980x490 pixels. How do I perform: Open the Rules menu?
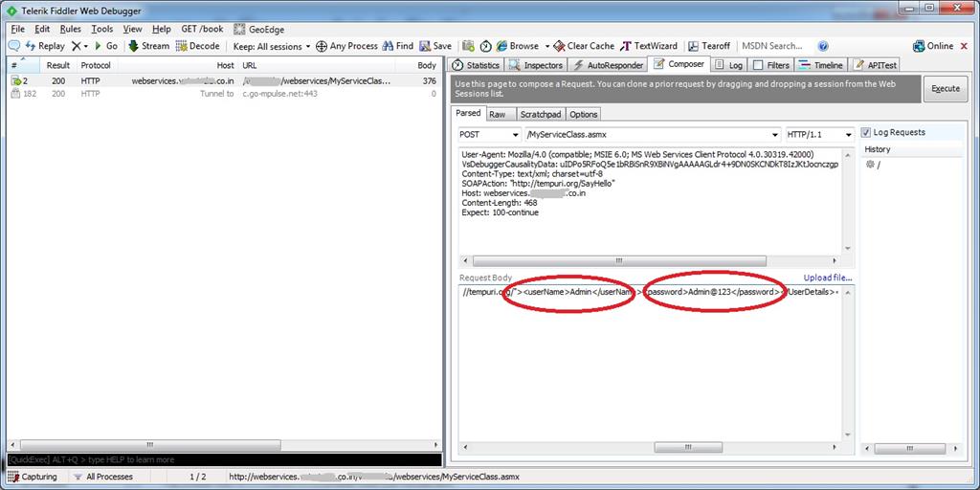click(x=71, y=30)
